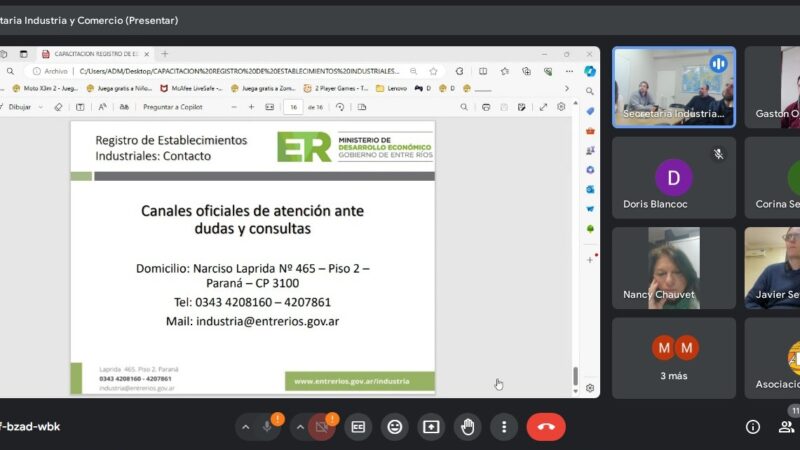Open the McAfee LiveSafe bookmark

pos(191,88)
